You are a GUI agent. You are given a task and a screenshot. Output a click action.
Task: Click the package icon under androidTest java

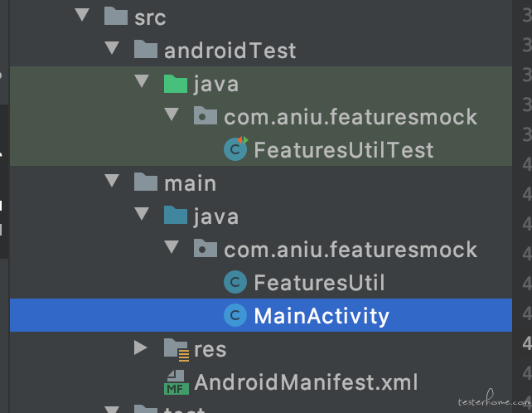pos(206,115)
